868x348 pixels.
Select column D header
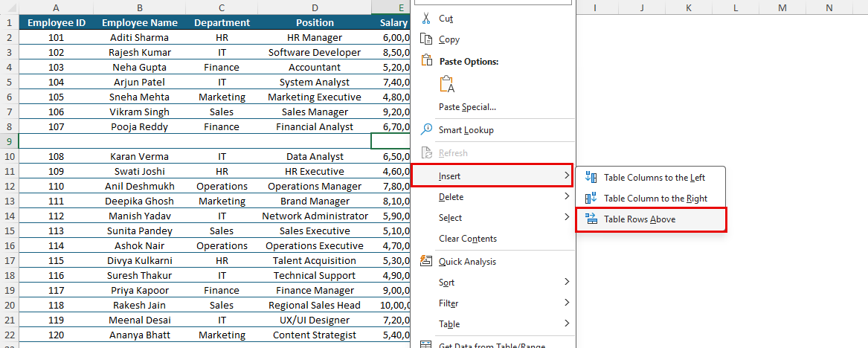point(315,7)
